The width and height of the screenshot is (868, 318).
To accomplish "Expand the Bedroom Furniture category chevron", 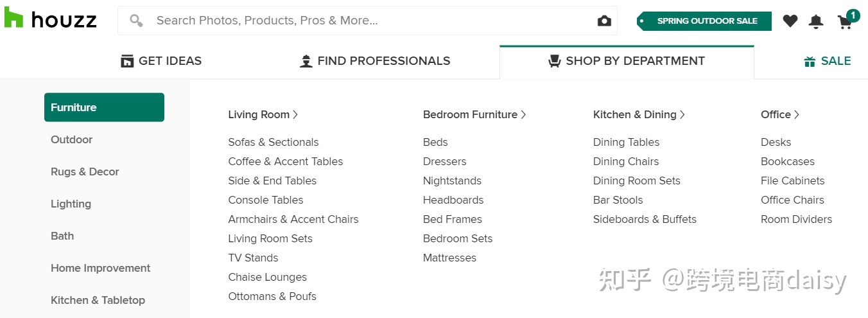I will pyautogui.click(x=523, y=114).
